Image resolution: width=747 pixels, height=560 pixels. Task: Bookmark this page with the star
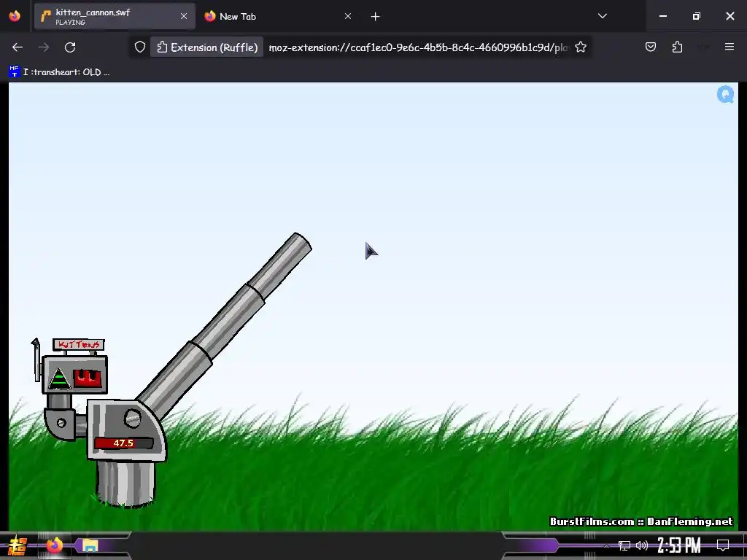[580, 47]
